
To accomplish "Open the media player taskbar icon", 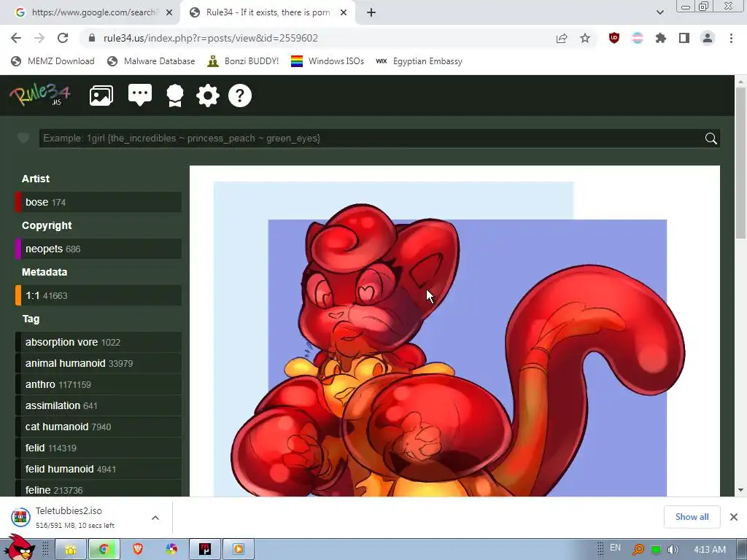I will click(239, 550).
